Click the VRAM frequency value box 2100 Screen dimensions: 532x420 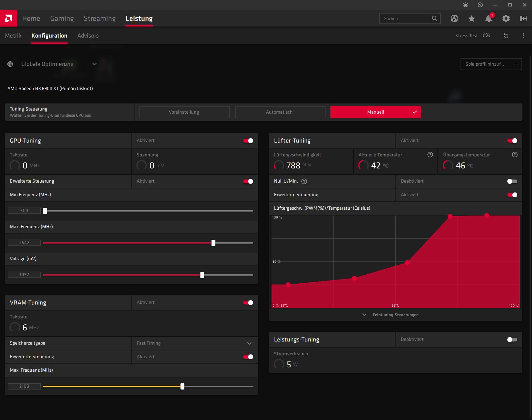(x=24, y=386)
